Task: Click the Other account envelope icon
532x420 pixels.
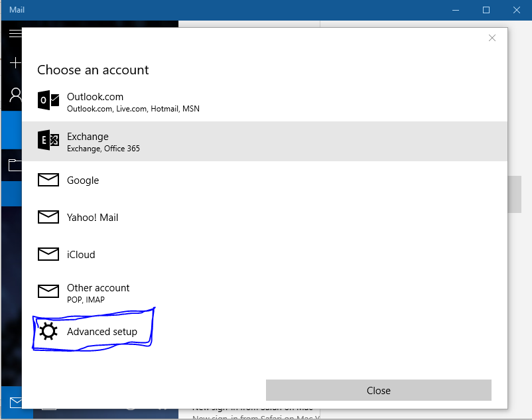Action: point(48,291)
